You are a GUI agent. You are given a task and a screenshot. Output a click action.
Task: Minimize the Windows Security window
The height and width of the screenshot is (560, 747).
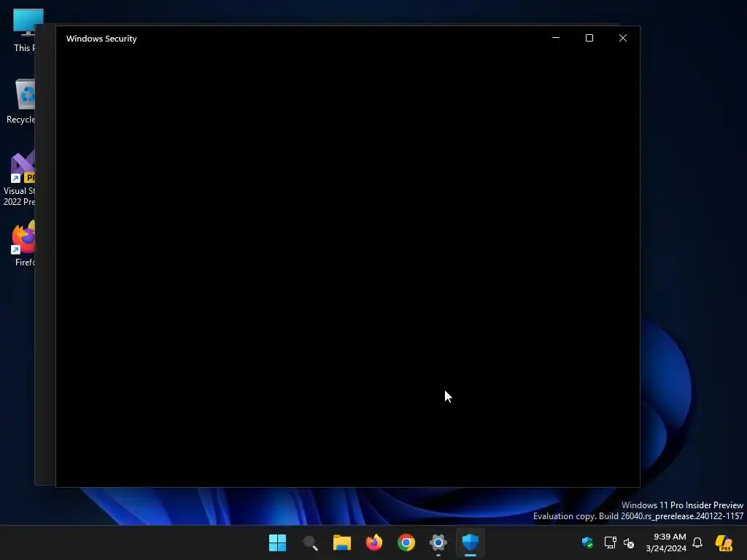(555, 38)
